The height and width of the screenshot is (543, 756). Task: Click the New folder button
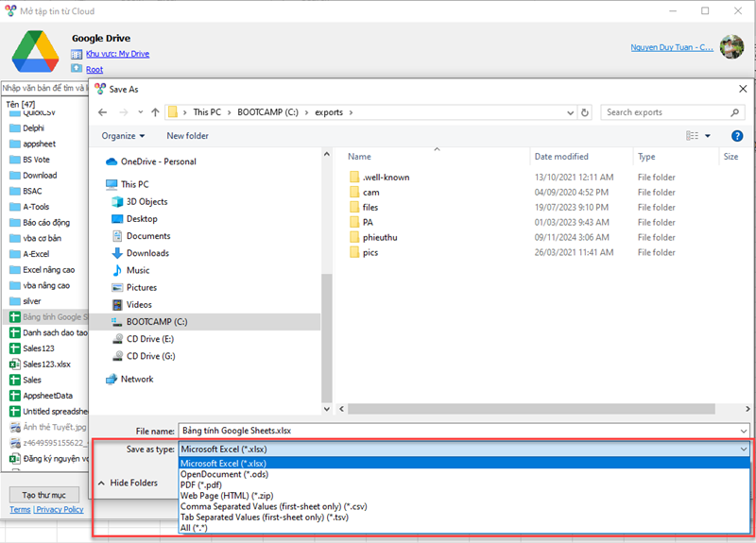click(187, 136)
